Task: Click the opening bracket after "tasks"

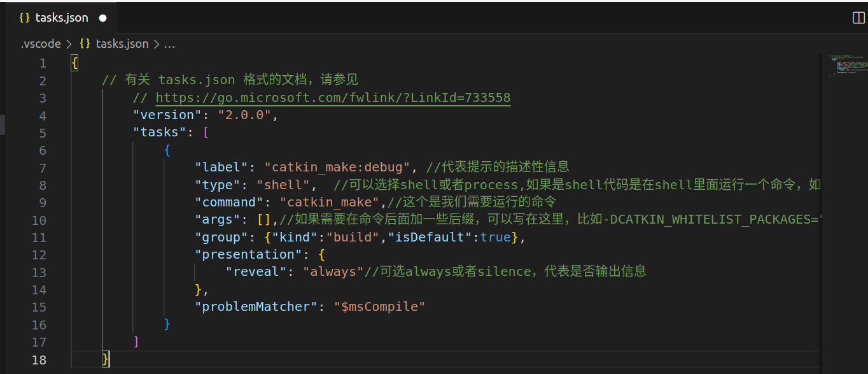Action: coord(206,133)
